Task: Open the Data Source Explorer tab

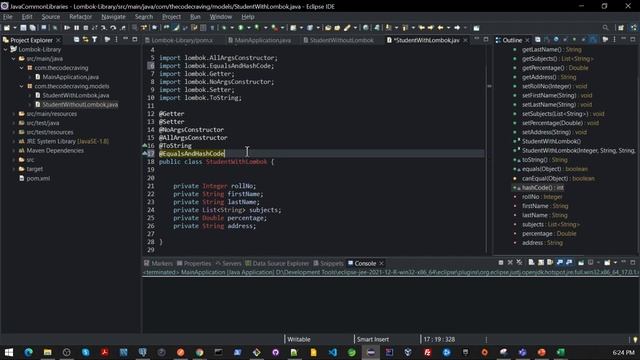Action: pos(277,263)
